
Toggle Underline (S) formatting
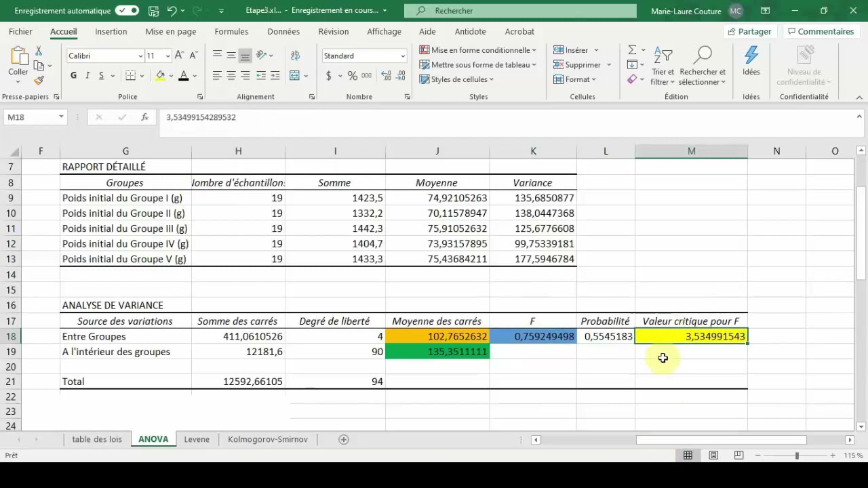pyautogui.click(x=102, y=76)
